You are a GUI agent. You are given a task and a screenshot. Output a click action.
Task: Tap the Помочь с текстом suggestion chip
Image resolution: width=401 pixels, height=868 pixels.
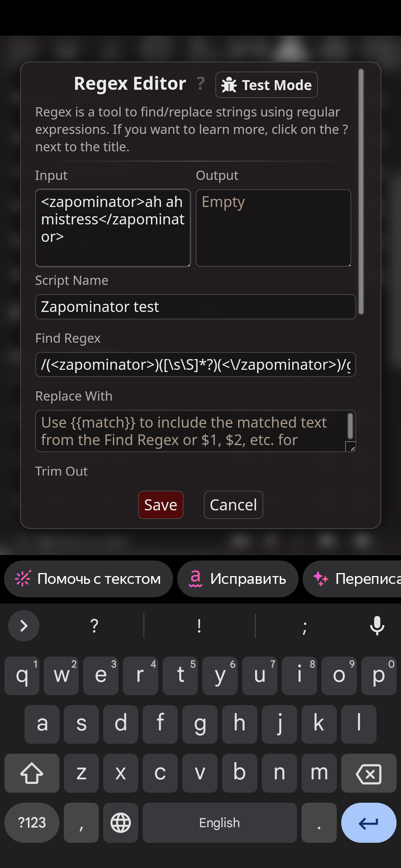(88, 579)
